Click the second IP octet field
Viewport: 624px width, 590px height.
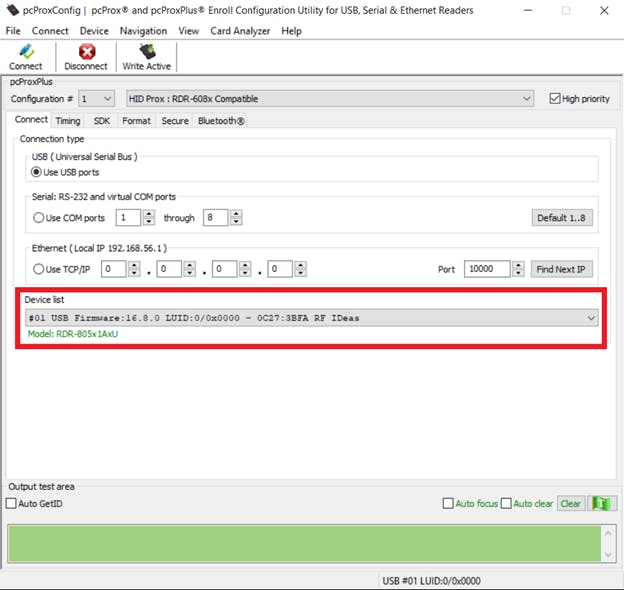pos(169,269)
